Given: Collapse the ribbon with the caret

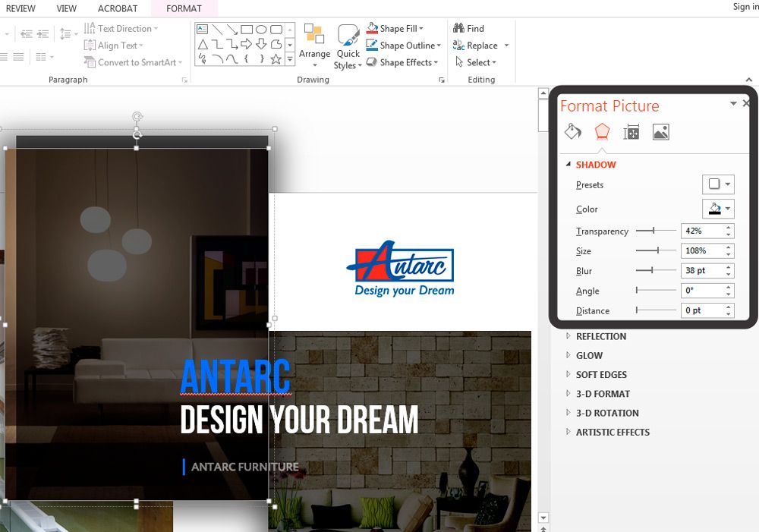Looking at the screenshot, I should (749, 80).
